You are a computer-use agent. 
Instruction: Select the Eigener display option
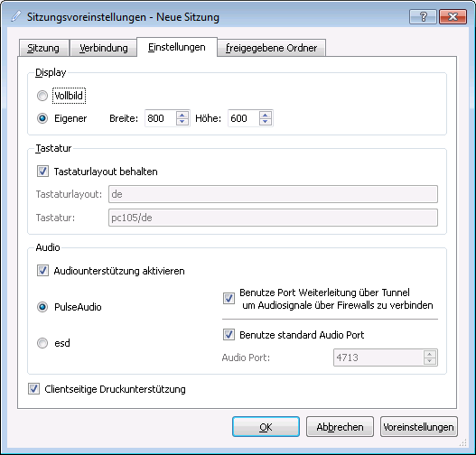(x=42, y=118)
